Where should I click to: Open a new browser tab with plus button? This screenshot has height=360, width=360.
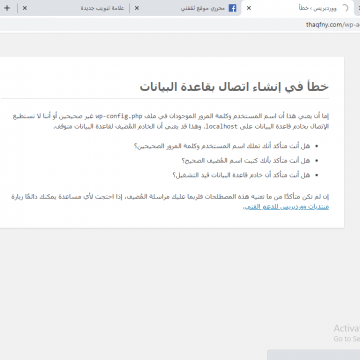7,8
